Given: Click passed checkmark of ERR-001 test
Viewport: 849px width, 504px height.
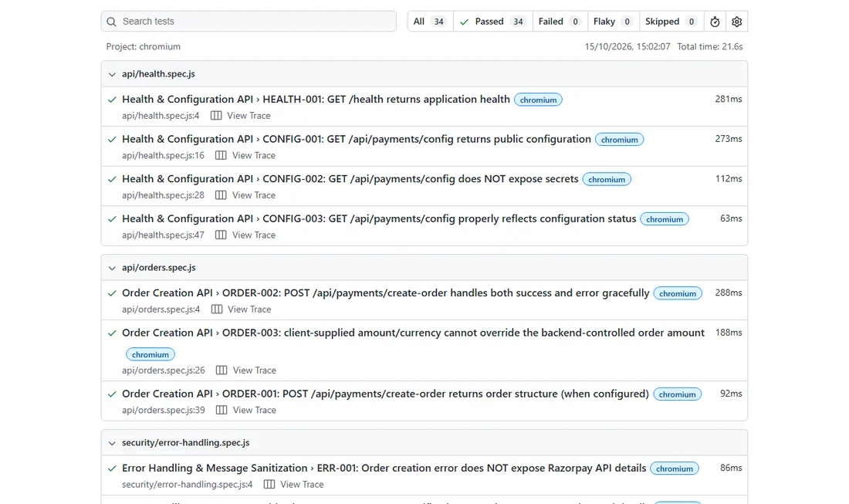Looking at the screenshot, I should 112,468.
